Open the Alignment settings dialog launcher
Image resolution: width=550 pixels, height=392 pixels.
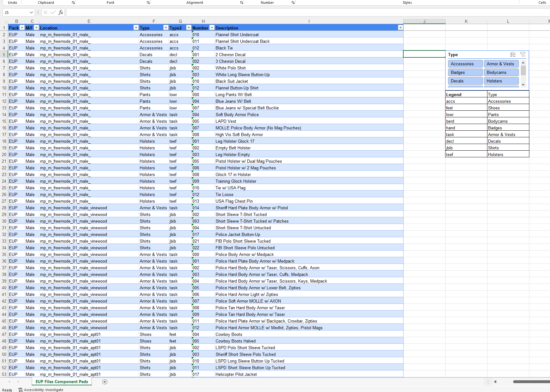[x=241, y=3]
